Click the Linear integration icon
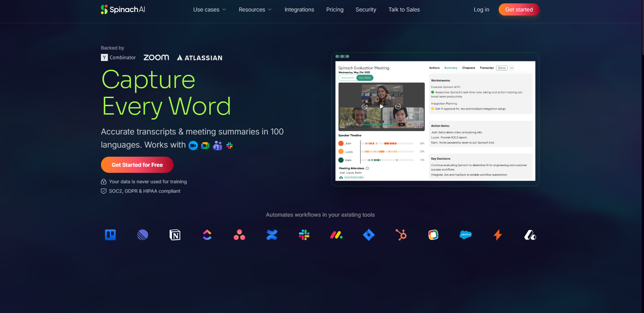The image size is (644, 313). click(x=143, y=235)
